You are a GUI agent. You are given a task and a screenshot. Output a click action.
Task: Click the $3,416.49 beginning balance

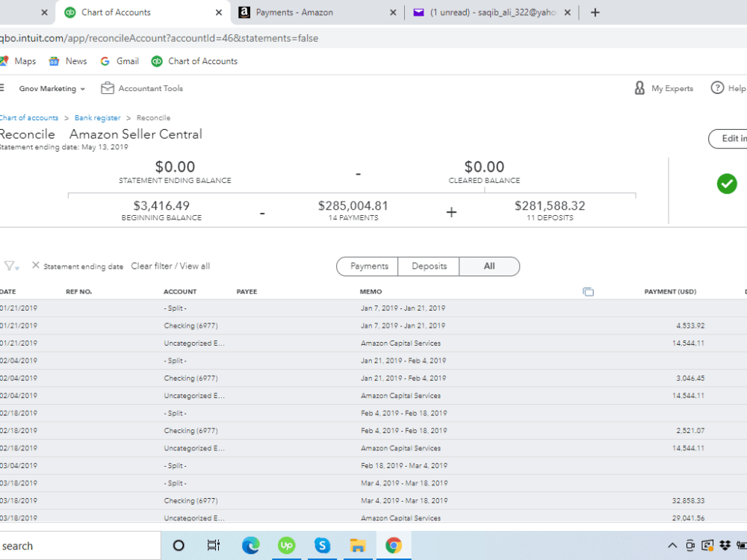coord(161,206)
